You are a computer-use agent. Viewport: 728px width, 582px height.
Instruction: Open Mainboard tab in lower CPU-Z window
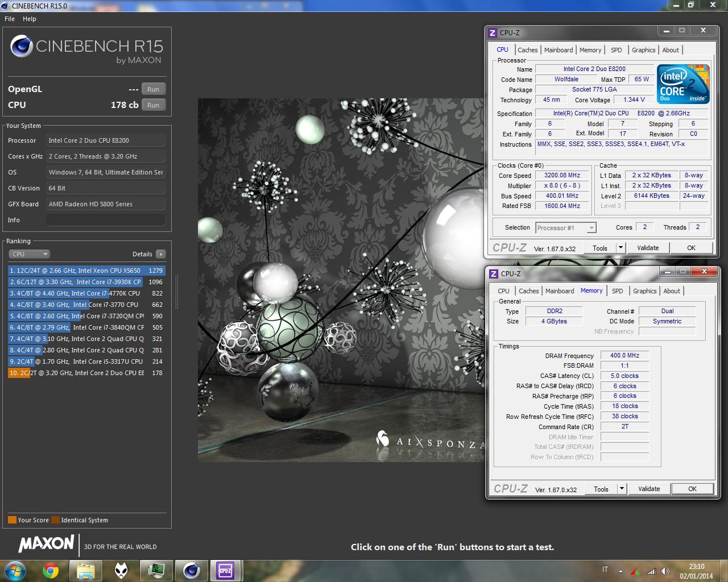click(560, 291)
